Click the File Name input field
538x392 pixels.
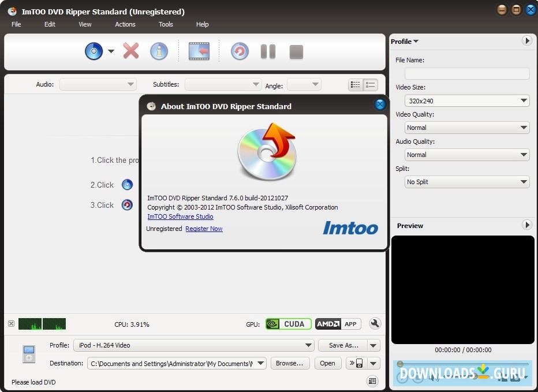[467, 73]
